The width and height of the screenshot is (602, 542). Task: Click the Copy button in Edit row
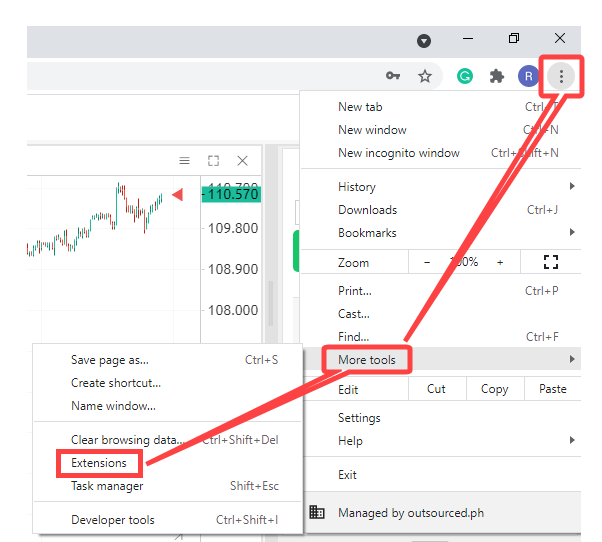coord(494,389)
